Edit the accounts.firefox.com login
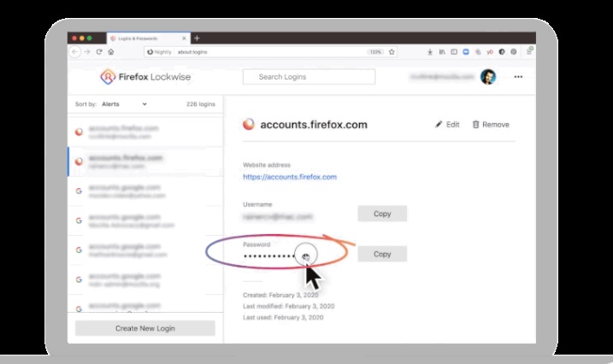This screenshot has width=613, height=364. point(447,125)
